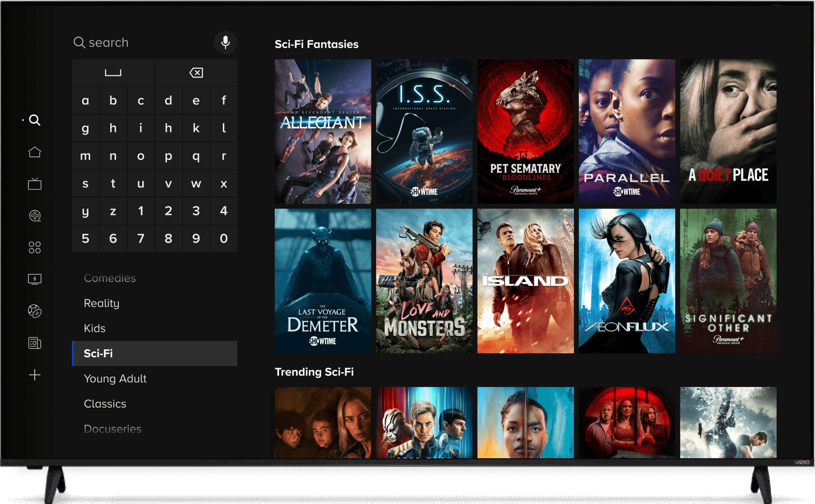
Task: Tap the letter g key
Action: (85, 128)
